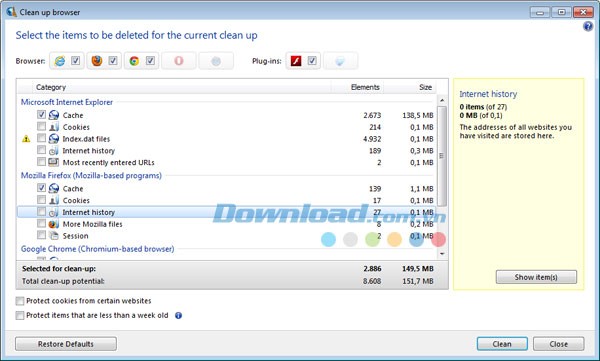Click the Firefox Internet history icon
600x361 pixels.
[x=54, y=212]
